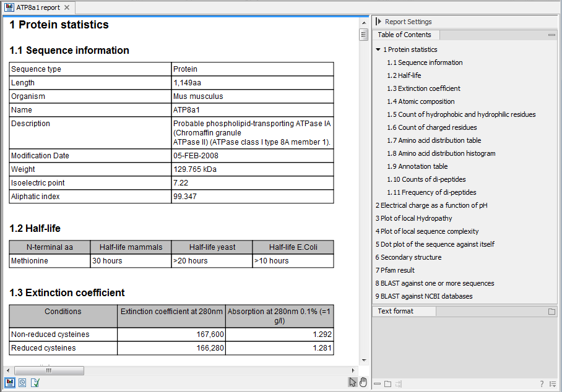This screenshot has height=392, width=562.
Task: Open the element info checkmark icon
Action: point(35,383)
